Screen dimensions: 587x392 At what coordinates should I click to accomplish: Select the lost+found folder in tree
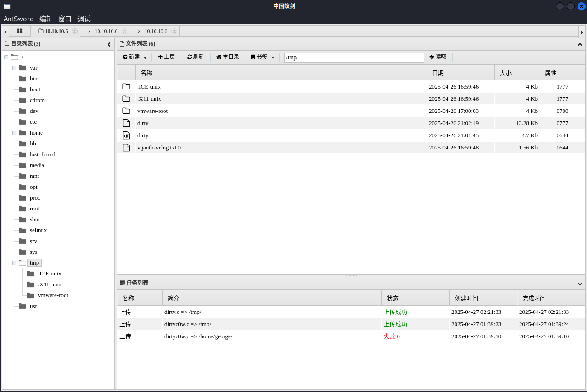pyautogui.click(x=42, y=154)
